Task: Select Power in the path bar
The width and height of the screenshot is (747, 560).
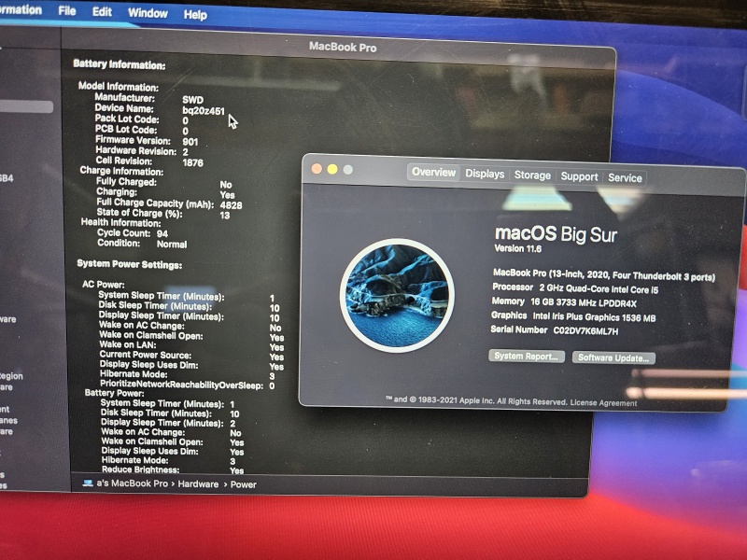Action: [x=244, y=484]
